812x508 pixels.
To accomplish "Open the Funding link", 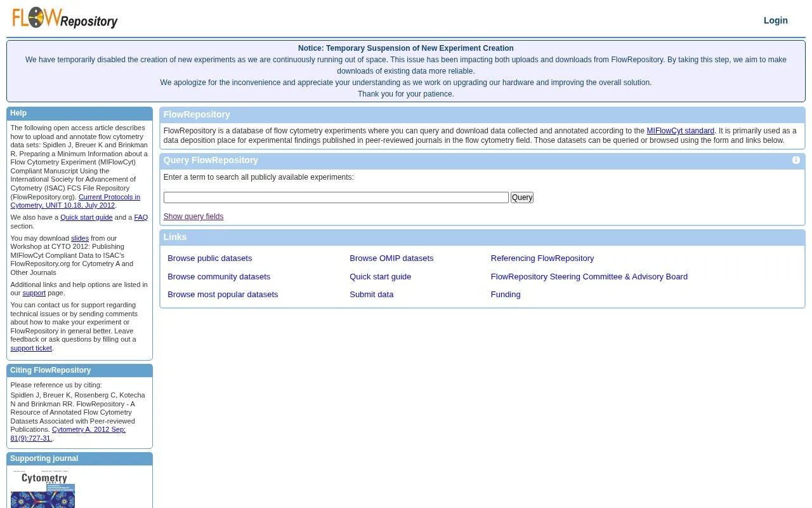I will click(x=505, y=295).
